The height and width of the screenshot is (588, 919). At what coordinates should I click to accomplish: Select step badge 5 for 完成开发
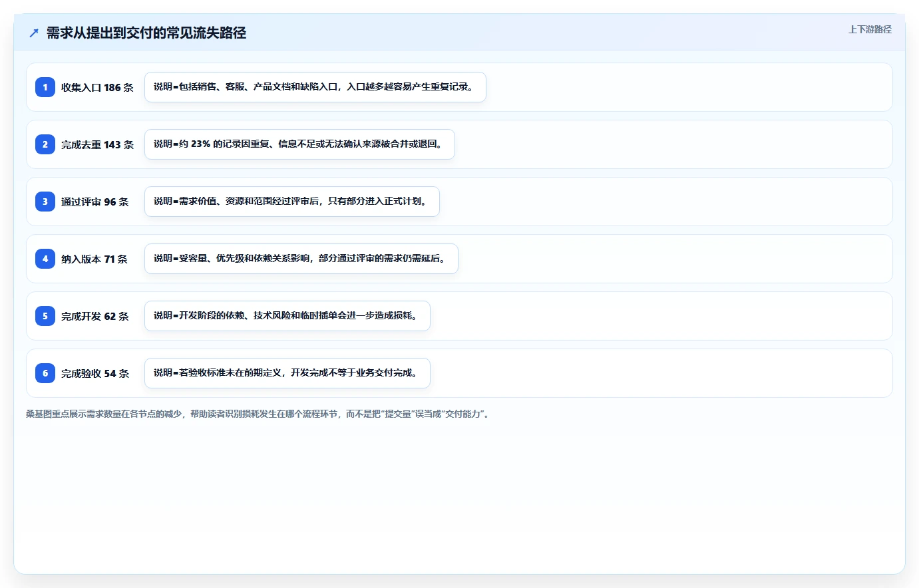pos(45,316)
